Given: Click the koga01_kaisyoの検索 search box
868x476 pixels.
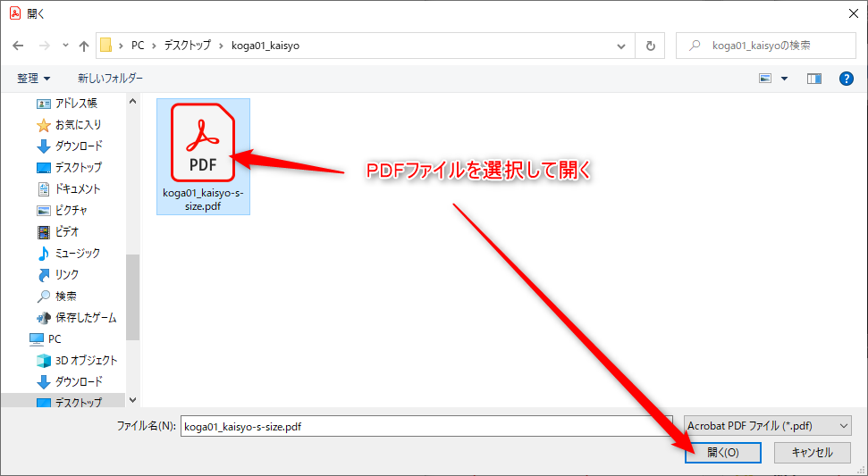Looking at the screenshot, I should click(x=766, y=46).
